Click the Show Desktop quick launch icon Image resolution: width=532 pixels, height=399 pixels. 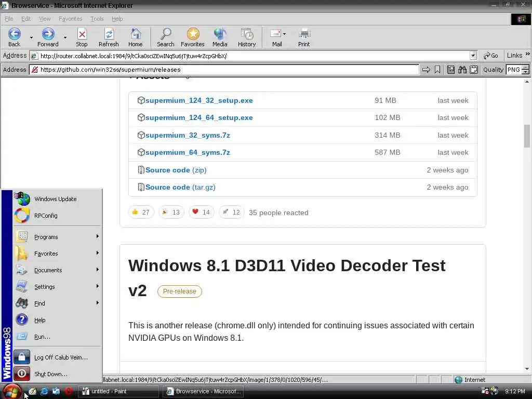32,391
